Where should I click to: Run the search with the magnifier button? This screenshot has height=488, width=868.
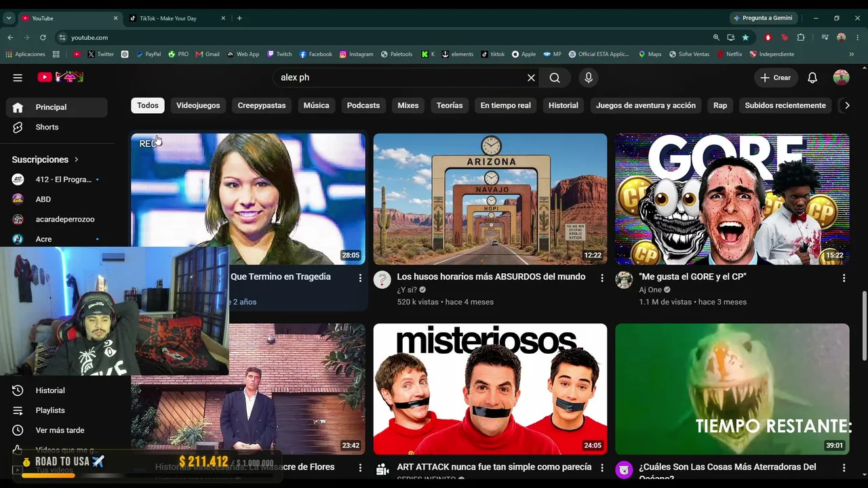555,78
